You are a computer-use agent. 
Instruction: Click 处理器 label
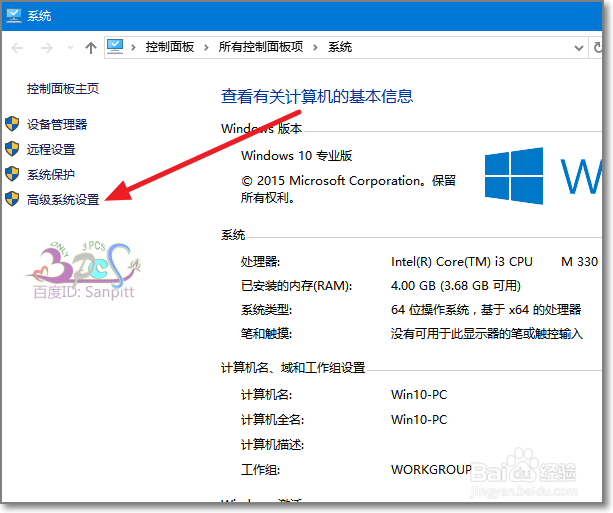(260, 262)
